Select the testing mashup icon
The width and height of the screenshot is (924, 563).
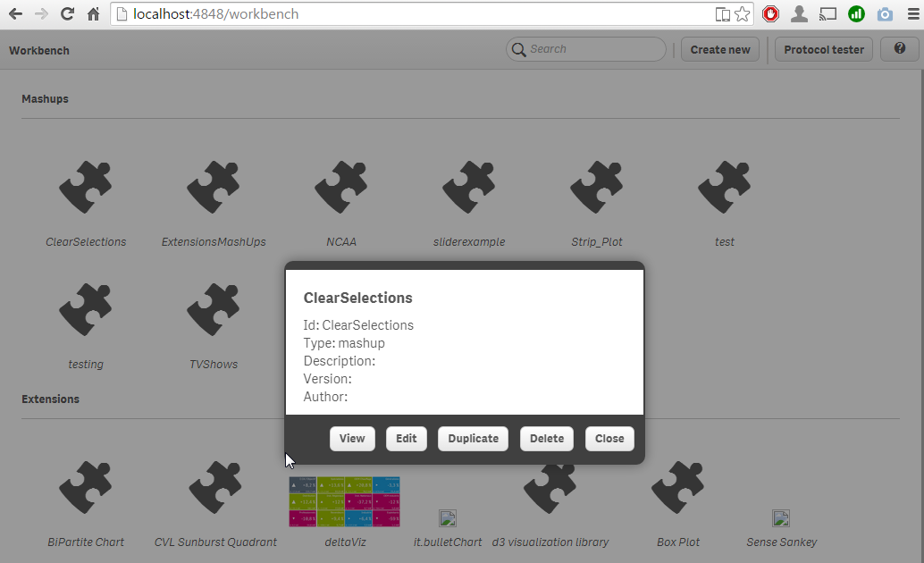pyautogui.click(x=86, y=309)
